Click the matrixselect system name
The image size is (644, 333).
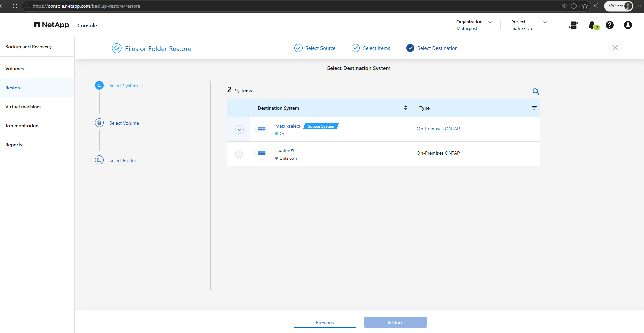click(x=288, y=126)
